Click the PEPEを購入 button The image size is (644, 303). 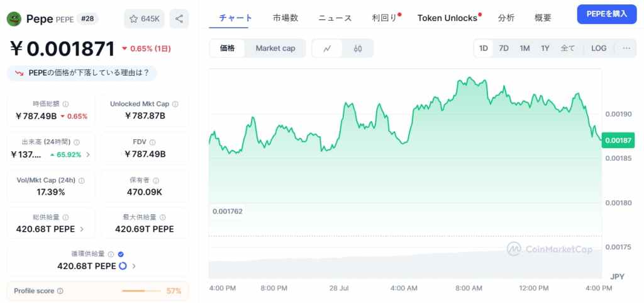click(607, 14)
